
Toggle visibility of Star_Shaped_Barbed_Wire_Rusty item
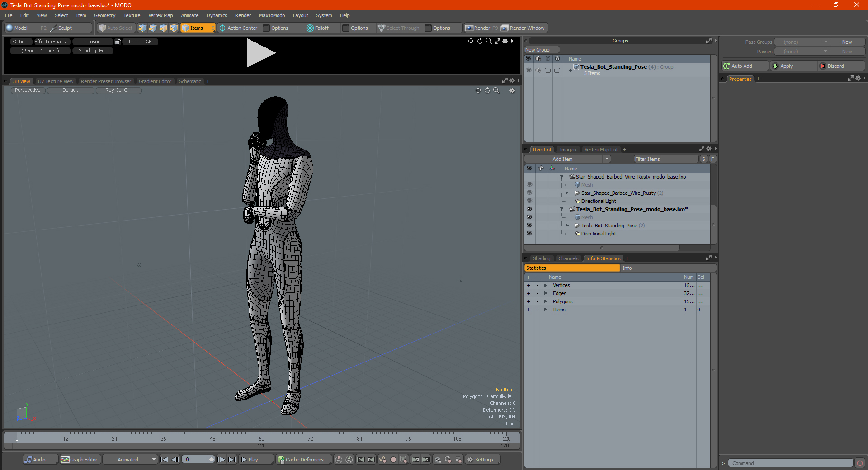point(529,193)
